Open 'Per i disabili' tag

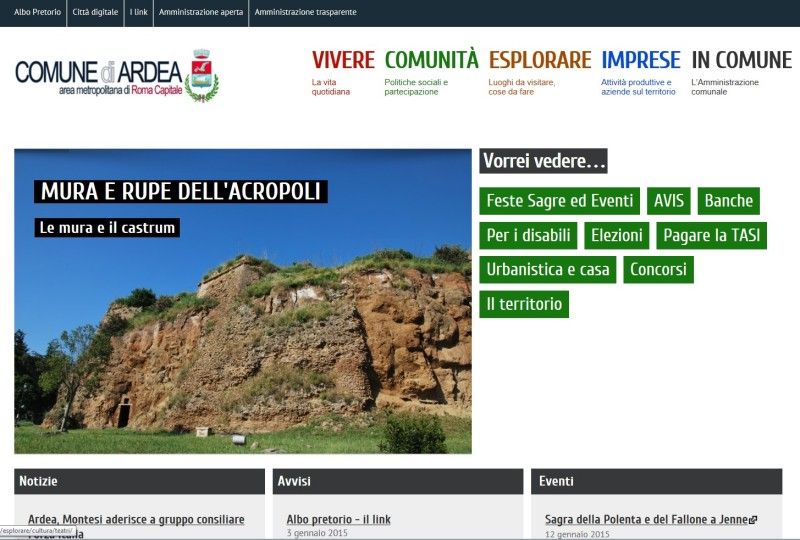(x=528, y=235)
